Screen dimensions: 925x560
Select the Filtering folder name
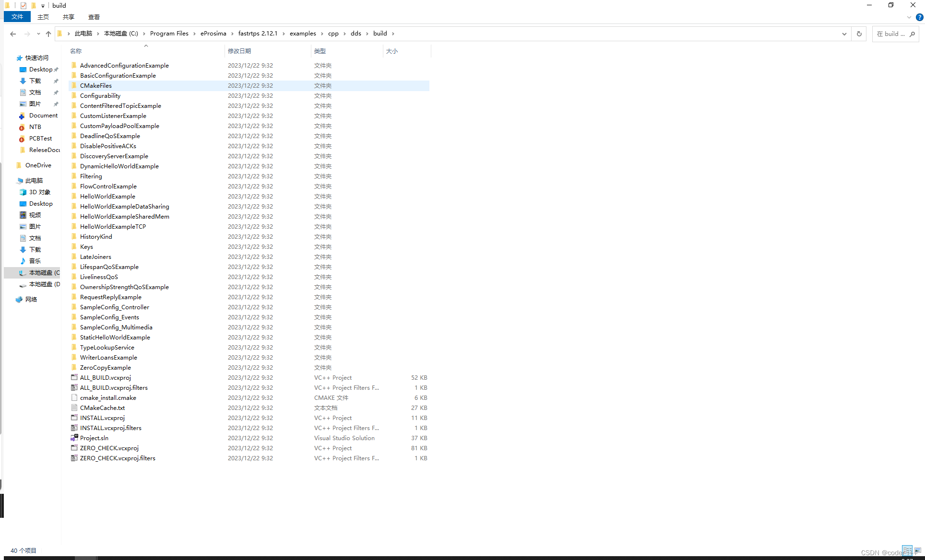tap(91, 176)
